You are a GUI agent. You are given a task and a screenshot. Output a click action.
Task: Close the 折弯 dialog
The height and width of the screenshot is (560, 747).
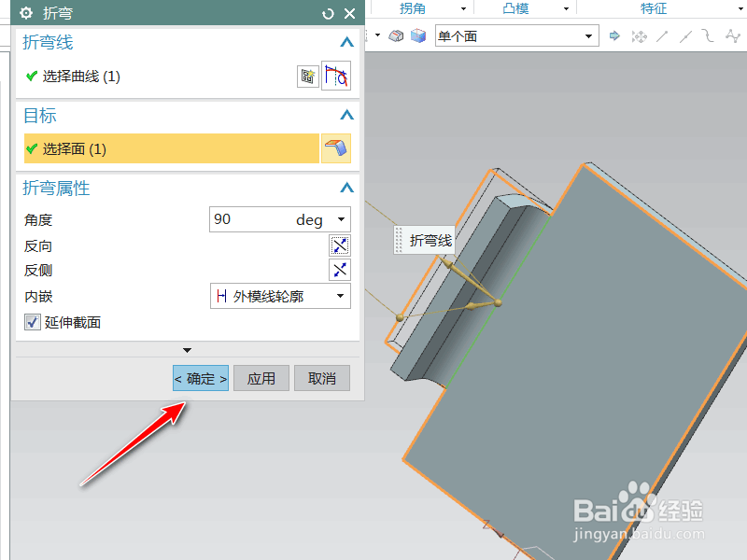coord(349,13)
